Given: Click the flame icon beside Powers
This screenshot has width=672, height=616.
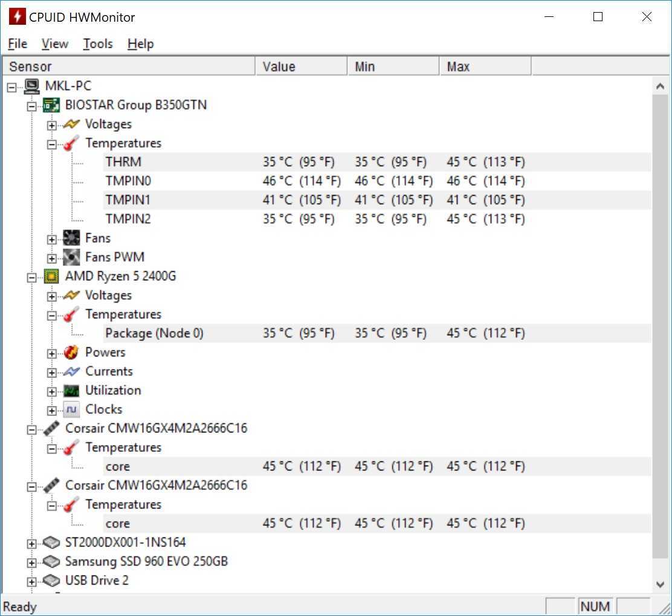Looking at the screenshot, I should (71, 353).
